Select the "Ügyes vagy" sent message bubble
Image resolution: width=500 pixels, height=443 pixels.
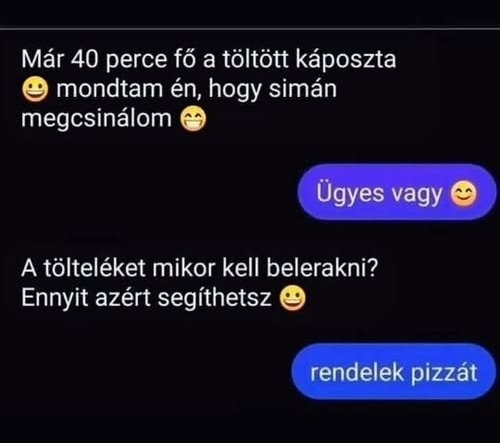[x=397, y=192]
